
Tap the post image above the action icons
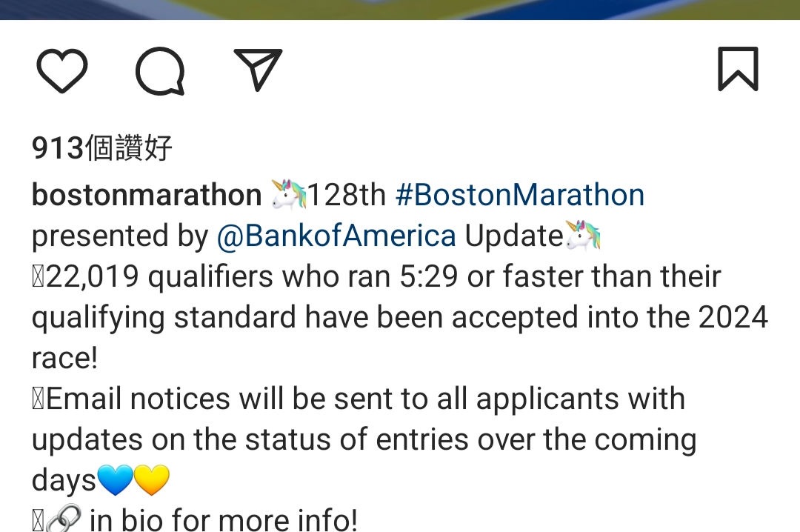pos(400,10)
